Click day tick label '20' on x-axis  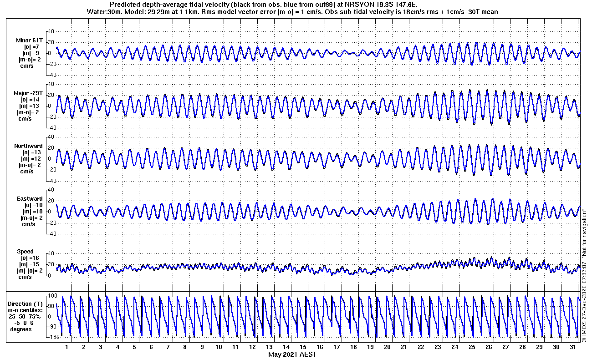point(387,347)
